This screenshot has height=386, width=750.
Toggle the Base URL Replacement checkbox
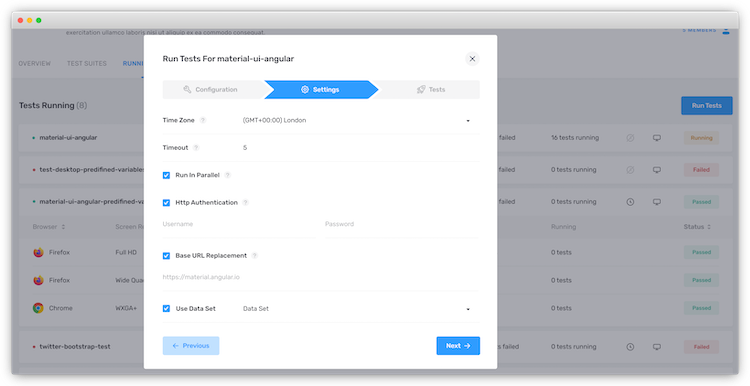(x=166, y=256)
